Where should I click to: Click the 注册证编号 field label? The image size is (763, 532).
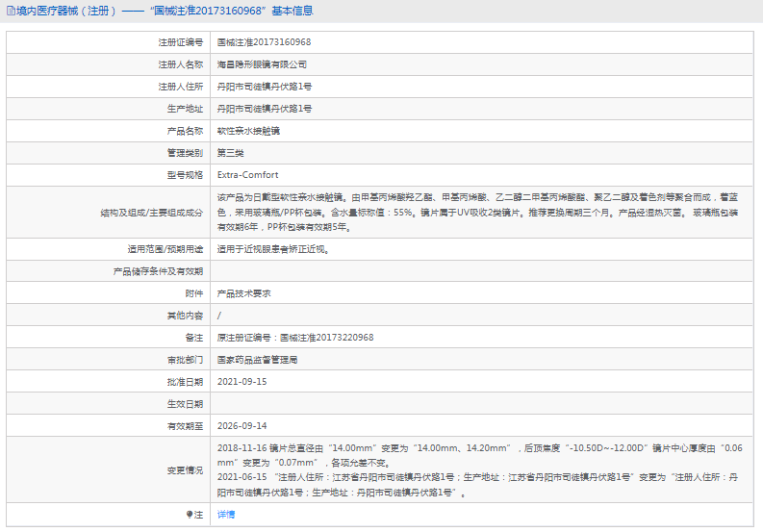181,42
